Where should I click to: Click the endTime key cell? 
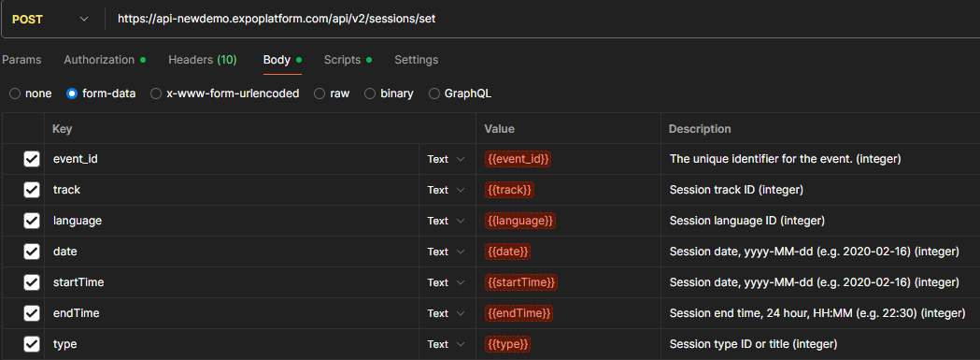pyautogui.click(x=232, y=313)
